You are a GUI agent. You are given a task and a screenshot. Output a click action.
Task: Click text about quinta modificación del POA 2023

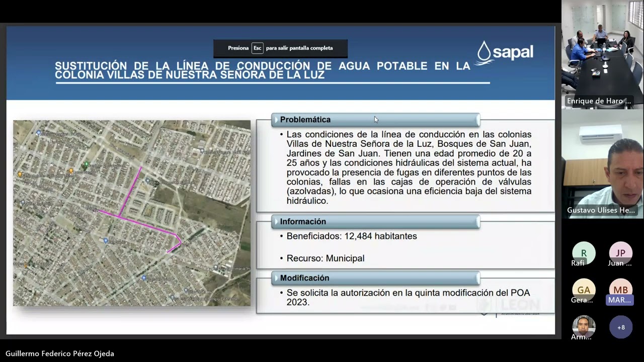[408, 298]
